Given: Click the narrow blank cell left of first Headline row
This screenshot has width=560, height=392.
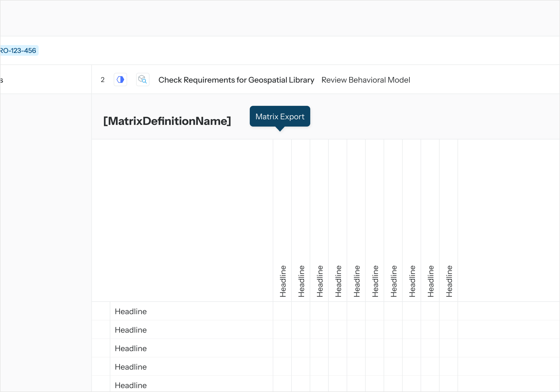Looking at the screenshot, I should coord(101,311).
